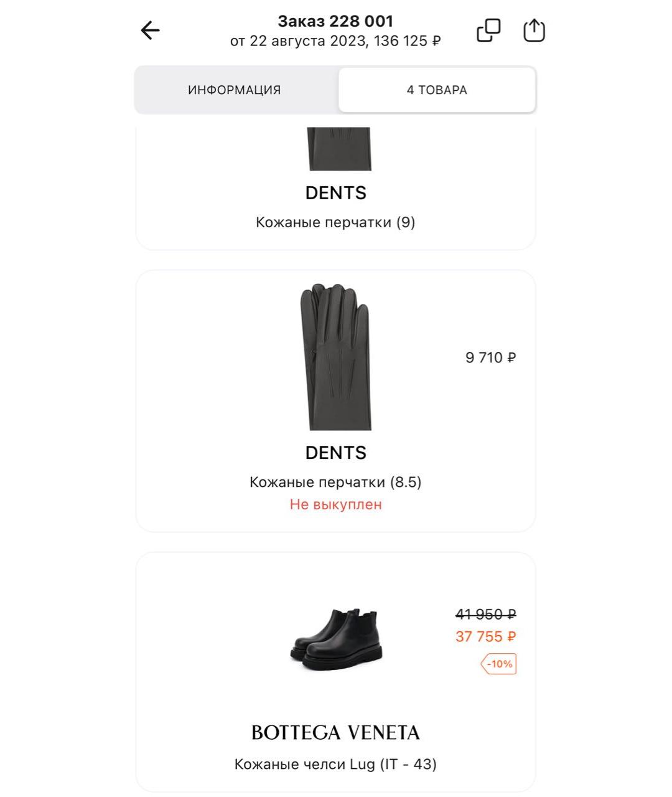Open the Кожаные перчатки (8.5) product title
Screen dimensions: 672x797
[335, 482]
